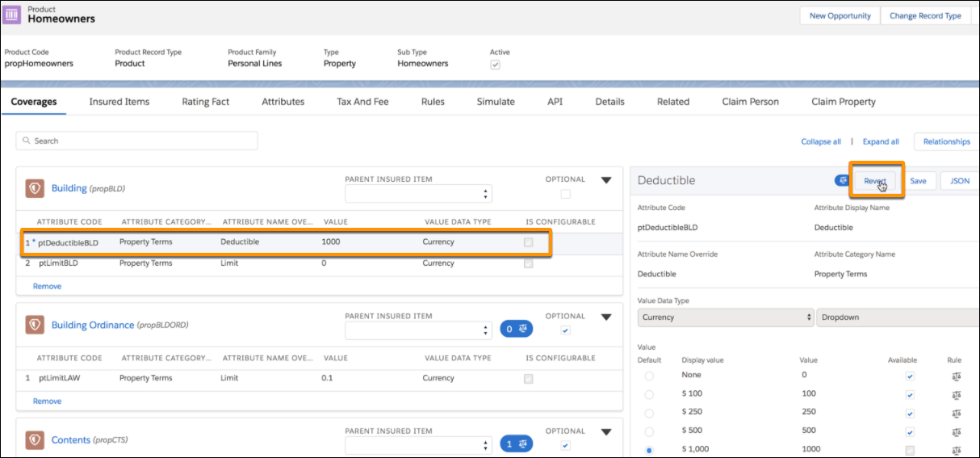The height and width of the screenshot is (458, 980).
Task: Toggle Available checkbox for $ 250 value
Action: (911, 414)
